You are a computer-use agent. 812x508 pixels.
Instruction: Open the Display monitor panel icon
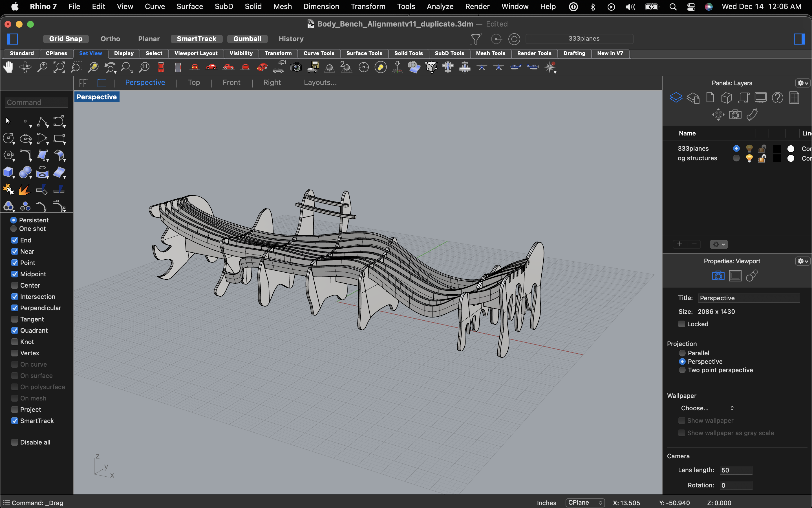coord(760,98)
